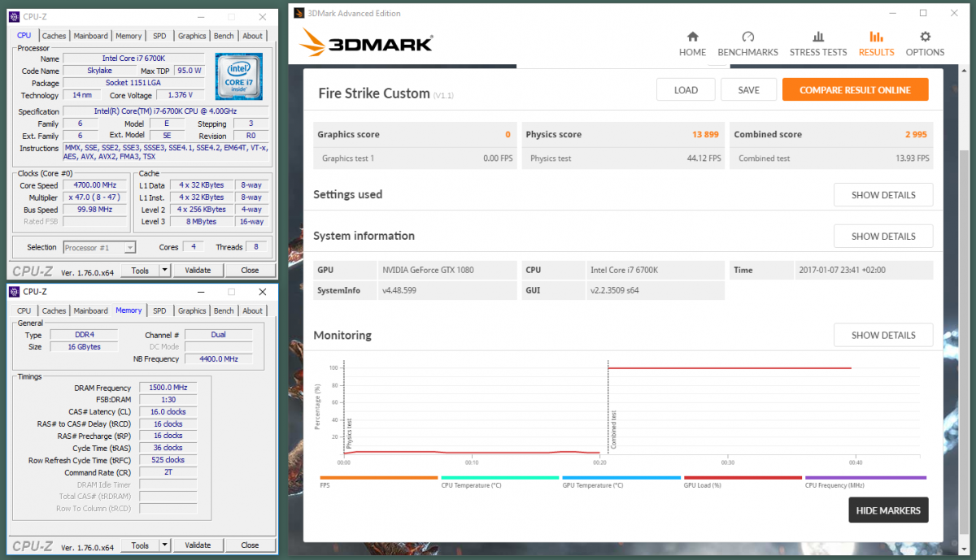Click the Name field reading Intel Core i7 6700K

tap(135, 59)
